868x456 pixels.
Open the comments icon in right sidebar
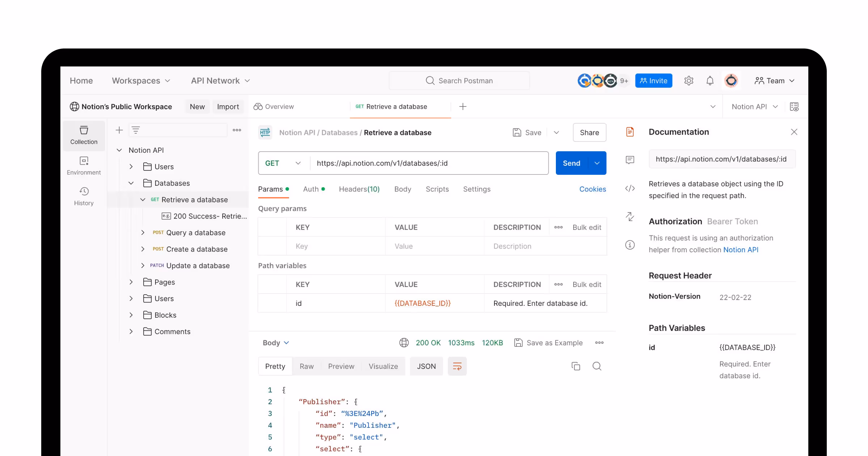(630, 160)
